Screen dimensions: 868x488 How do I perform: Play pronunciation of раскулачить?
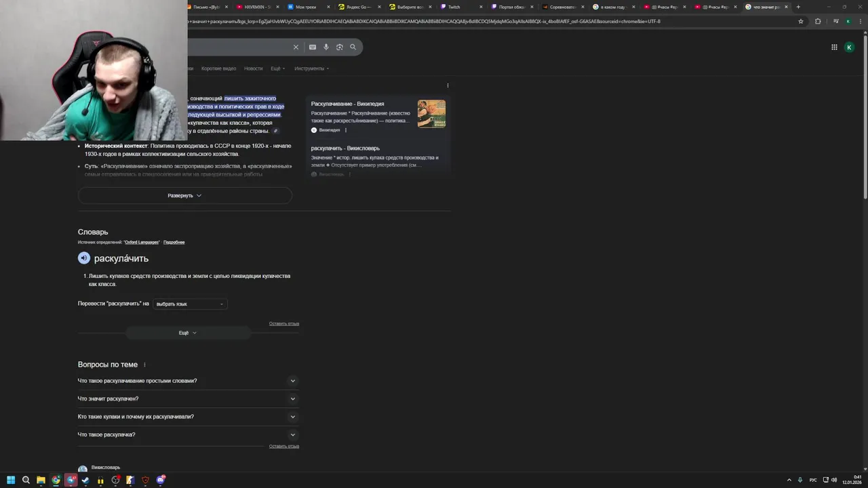pos(84,258)
